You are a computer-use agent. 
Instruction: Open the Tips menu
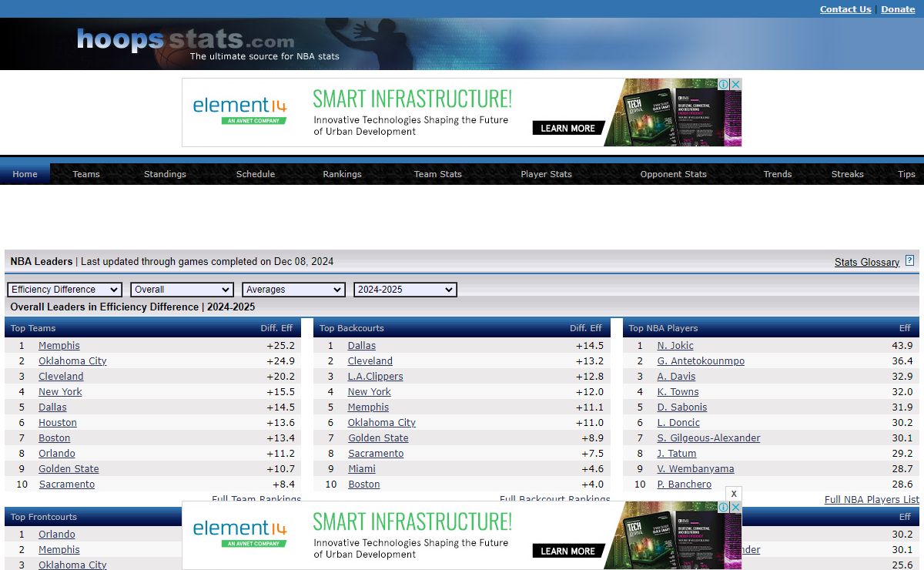pos(907,174)
